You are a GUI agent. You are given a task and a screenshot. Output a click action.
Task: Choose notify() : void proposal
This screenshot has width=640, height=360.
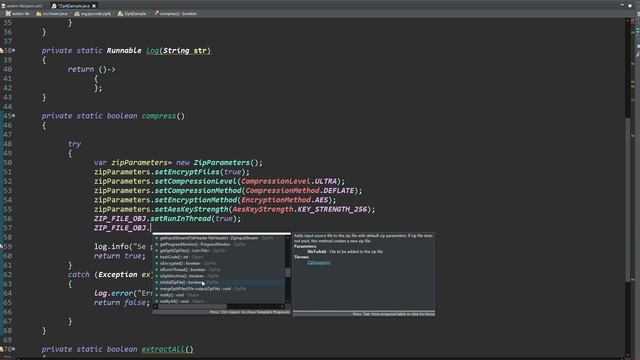(x=220, y=295)
